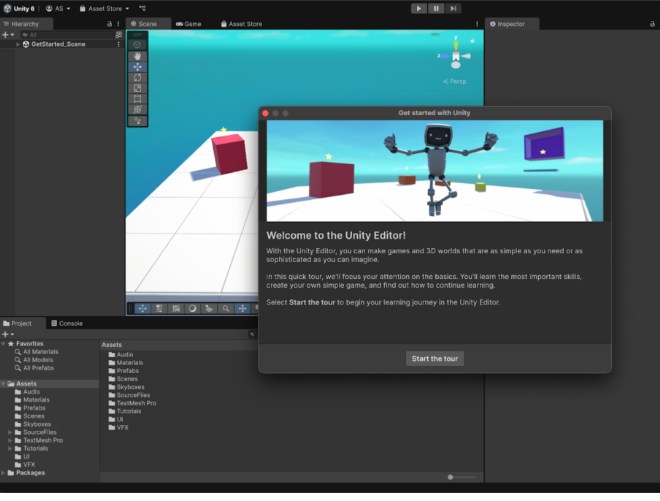The width and height of the screenshot is (660, 501).
Task: Click the blue Z axis cone on the scene gizmo
Action: [x=444, y=56]
